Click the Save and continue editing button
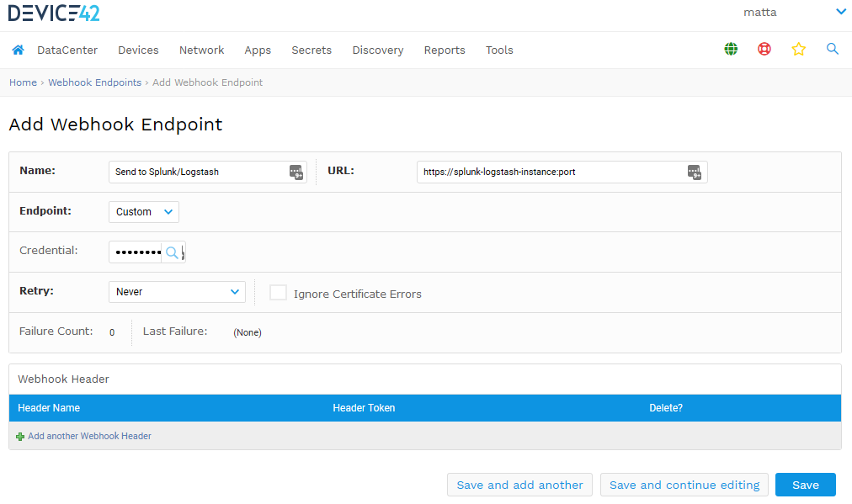 684,485
